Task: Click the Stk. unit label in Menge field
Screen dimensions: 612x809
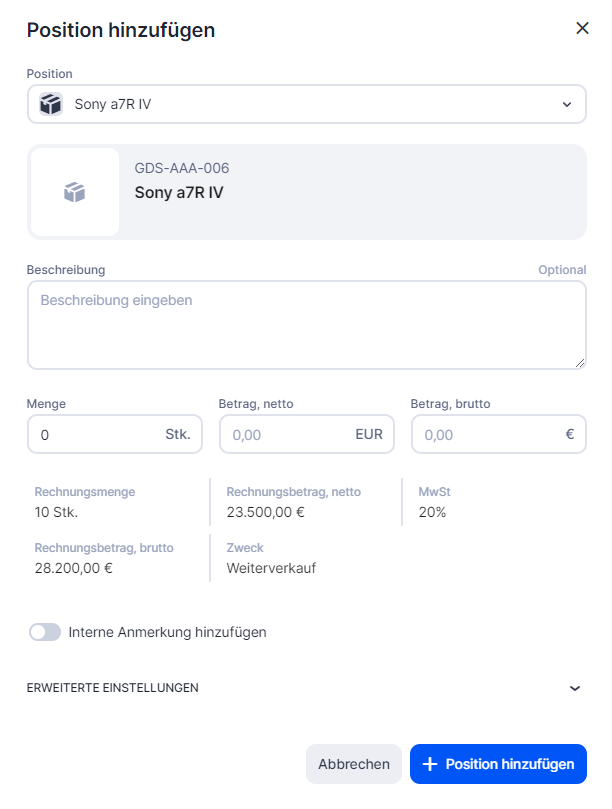Action: [x=178, y=435]
